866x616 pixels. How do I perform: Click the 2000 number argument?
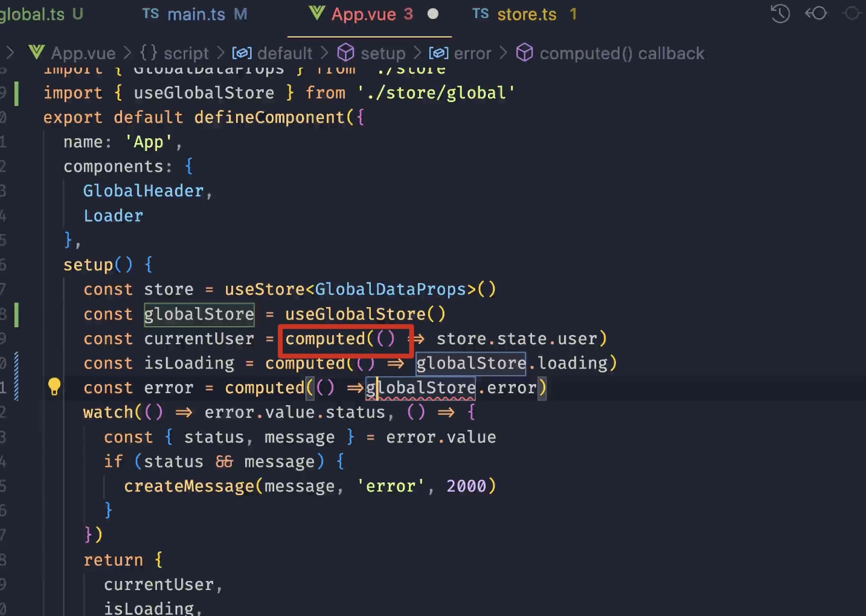point(466,486)
